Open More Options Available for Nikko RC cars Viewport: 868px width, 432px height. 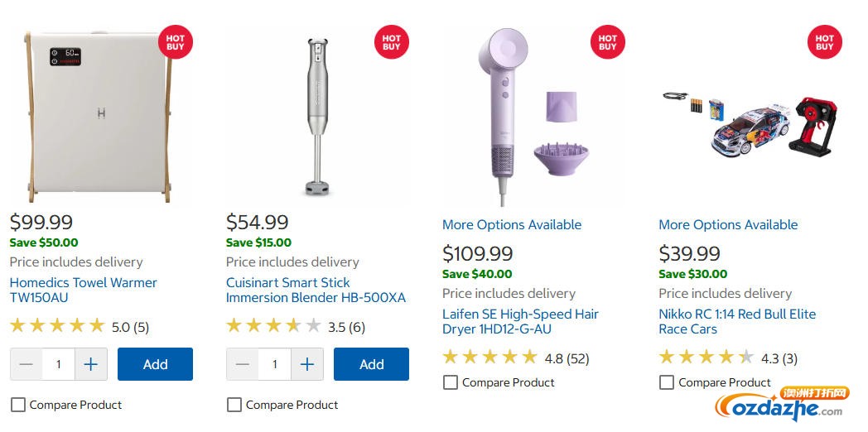point(728,224)
